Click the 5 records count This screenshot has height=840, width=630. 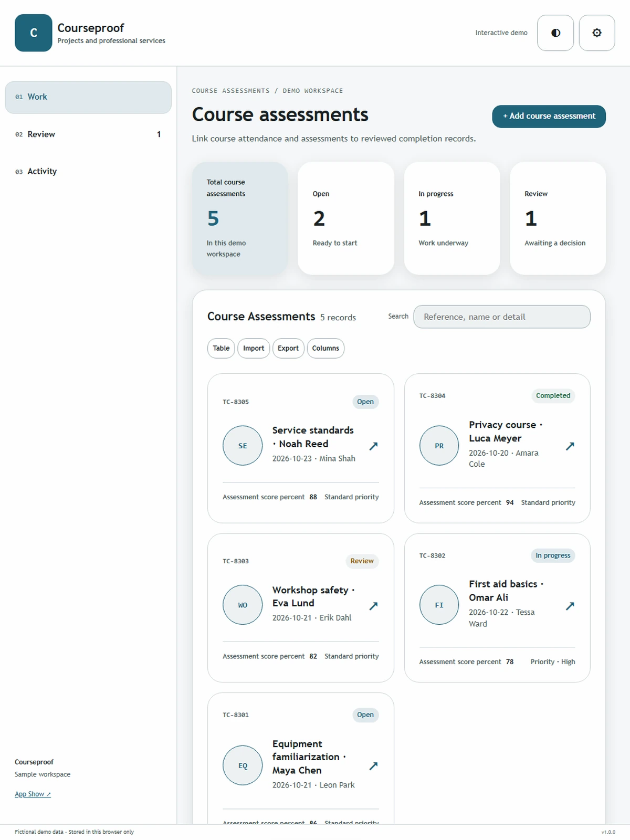(338, 318)
